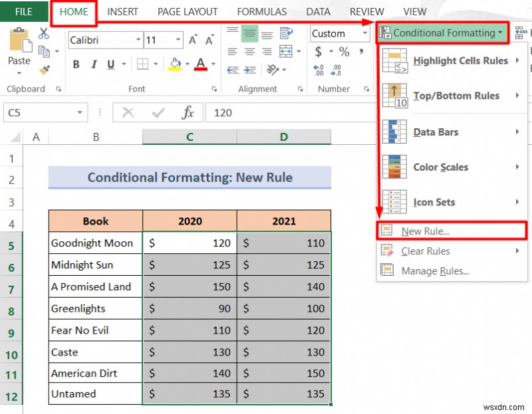This screenshot has width=532, height=414.
Task: Click the Name Box showing C5
Action: pyautogui.click(x=40, y=112)
